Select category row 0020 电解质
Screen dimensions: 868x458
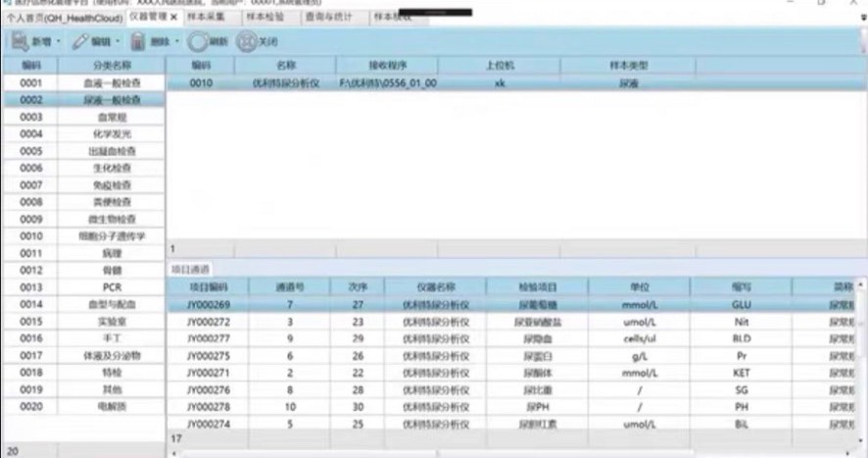[x=83, y=406]
